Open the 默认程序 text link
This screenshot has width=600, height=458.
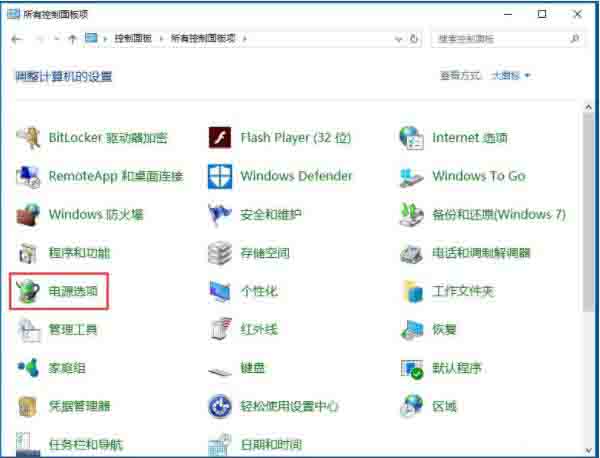[457, 368]
